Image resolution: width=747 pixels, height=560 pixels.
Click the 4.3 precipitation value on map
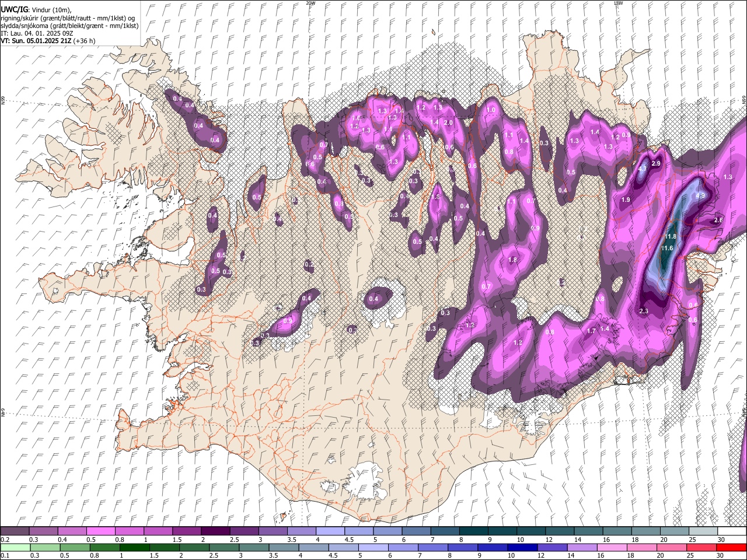coord(700,195)
